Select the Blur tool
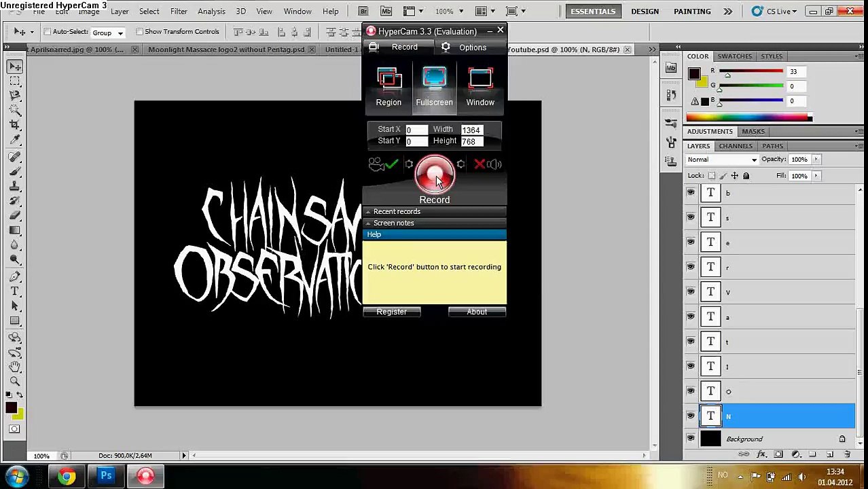The height and width of the screenshot is (489, 868). click(15, 244)
